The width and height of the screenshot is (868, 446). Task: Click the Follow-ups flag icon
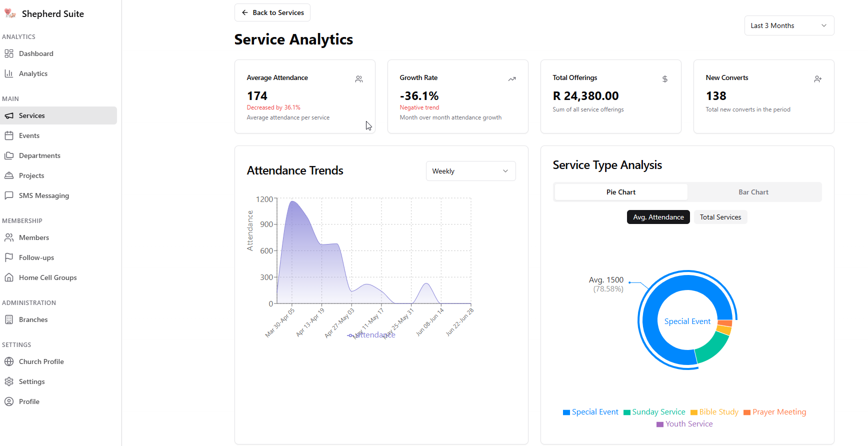[x=9, y=257]
